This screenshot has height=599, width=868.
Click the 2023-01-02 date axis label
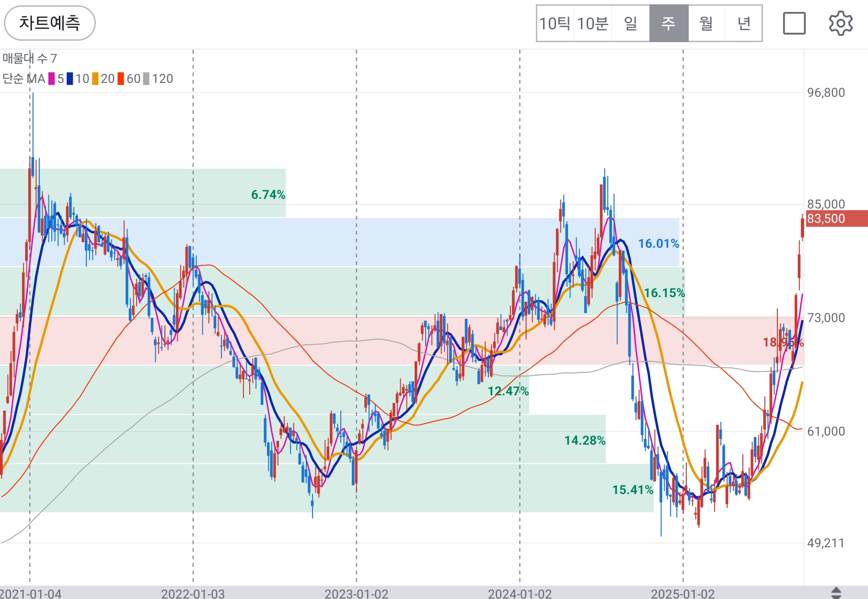click(x=356, y=594)
